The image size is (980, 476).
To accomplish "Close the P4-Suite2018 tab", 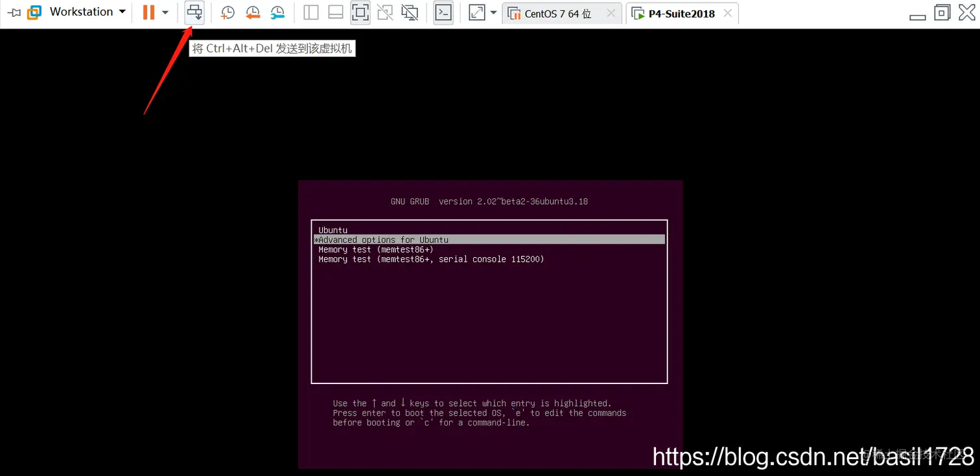I will tap(728, 13).
